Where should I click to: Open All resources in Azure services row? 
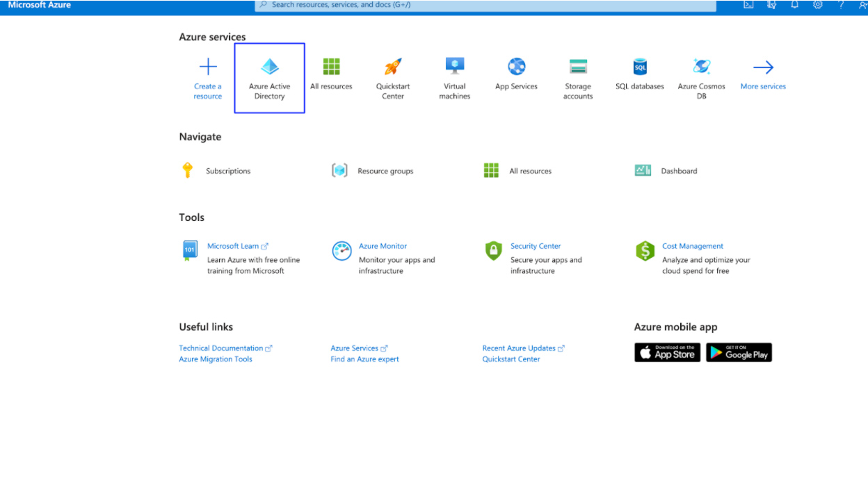pyautogui.click(x=331, y=67)
